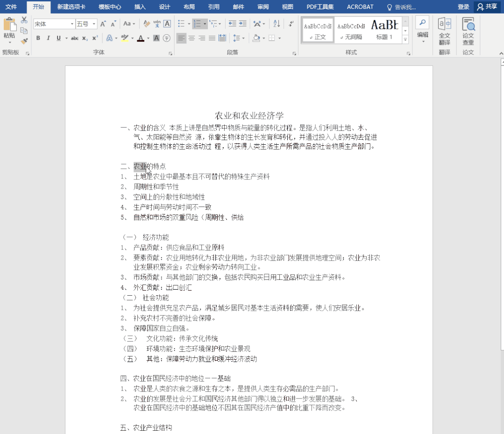Screen dimensions: 504x434
Task: Toggle italic formatting
Action: (48, 38)
